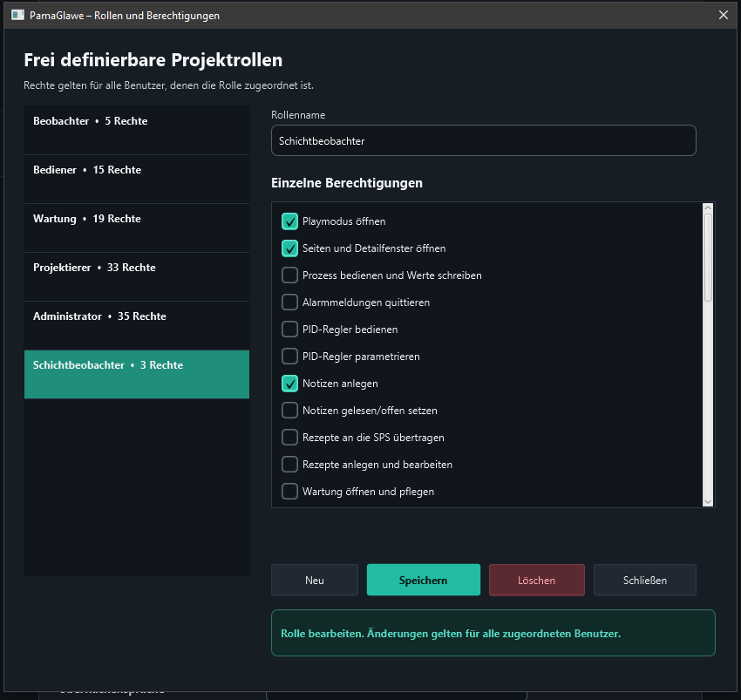741x700 pixels.
Task: Disable Seiten und Detailfenster öffnen checkbox
Action: 289,248
